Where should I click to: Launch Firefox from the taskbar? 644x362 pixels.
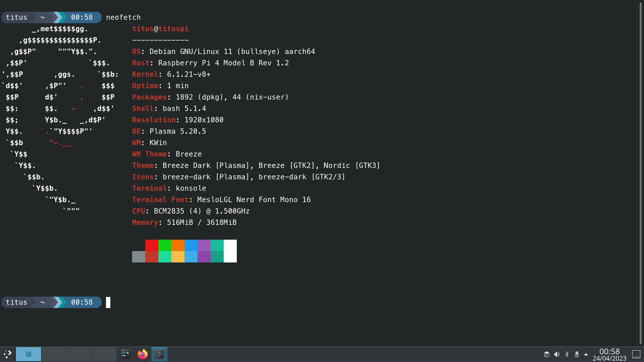click(x=143, y=354)
